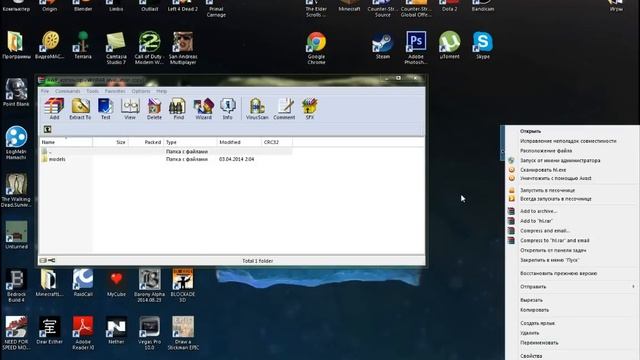The image size is (640, 360).
Task: Select Call of Duty Modern Warfare icon
Action: click(x=149, y=48)
